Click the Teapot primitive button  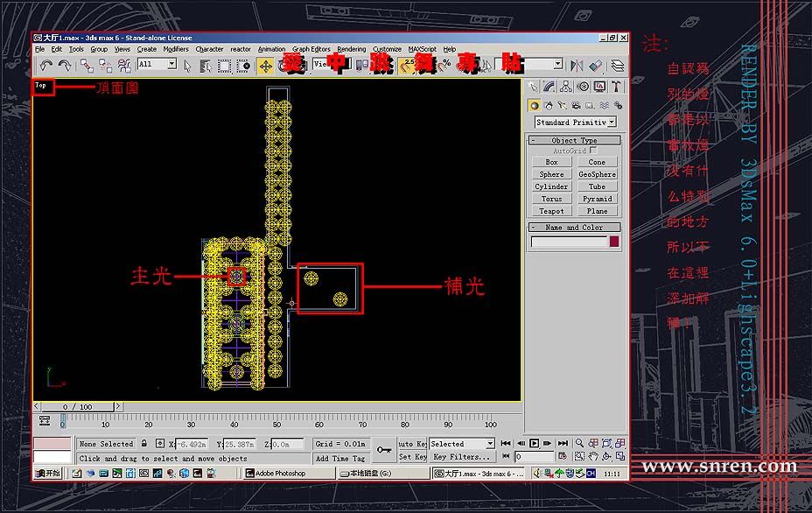[551, 212]
